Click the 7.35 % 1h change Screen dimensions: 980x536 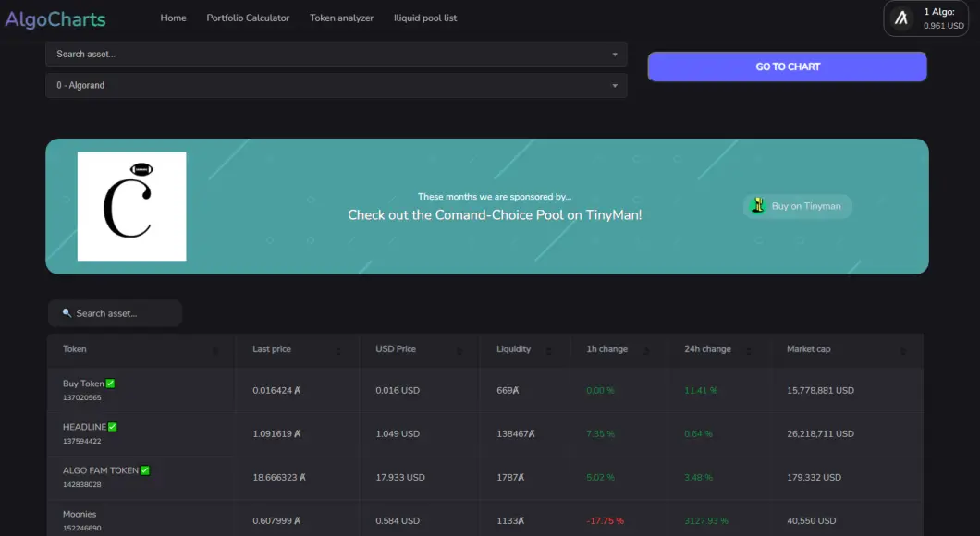(601, 433)
